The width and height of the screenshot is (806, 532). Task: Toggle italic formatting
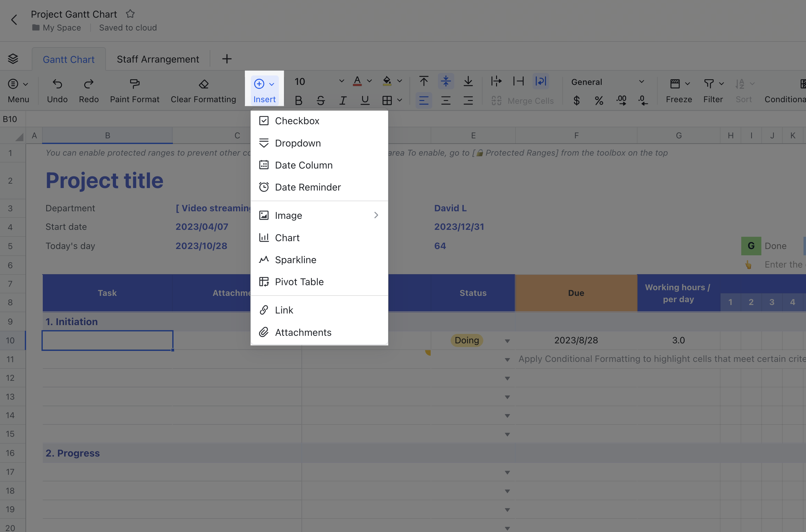click(x=343, y=100)
